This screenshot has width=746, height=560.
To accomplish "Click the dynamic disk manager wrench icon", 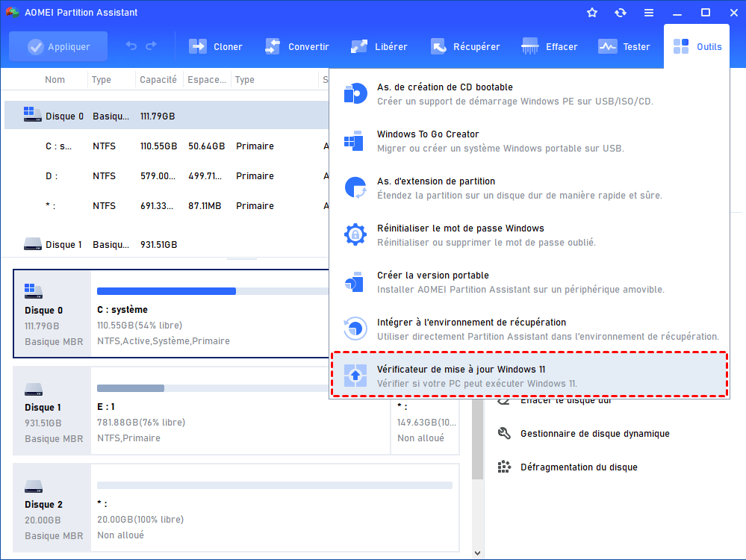I will click(504, 434).
